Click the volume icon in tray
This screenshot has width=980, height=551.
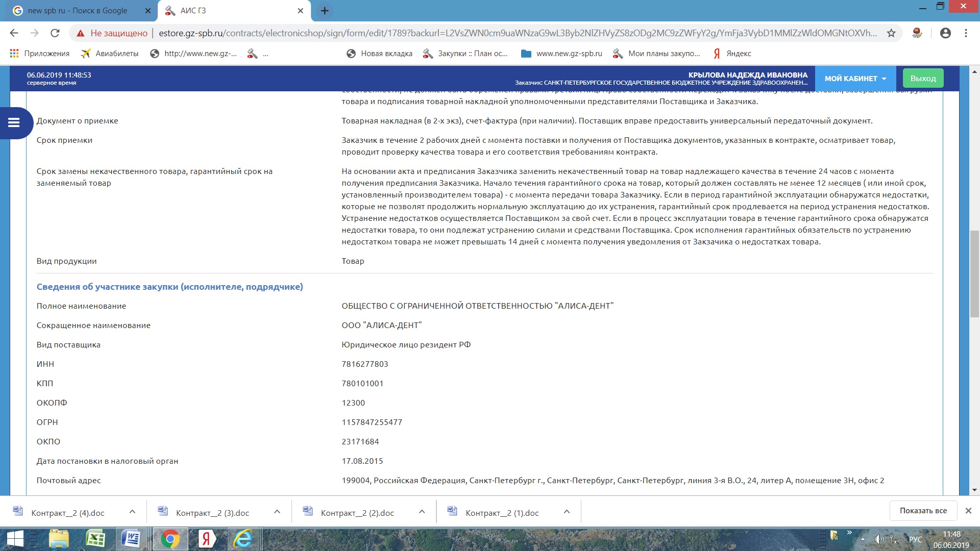click(878, 539)
